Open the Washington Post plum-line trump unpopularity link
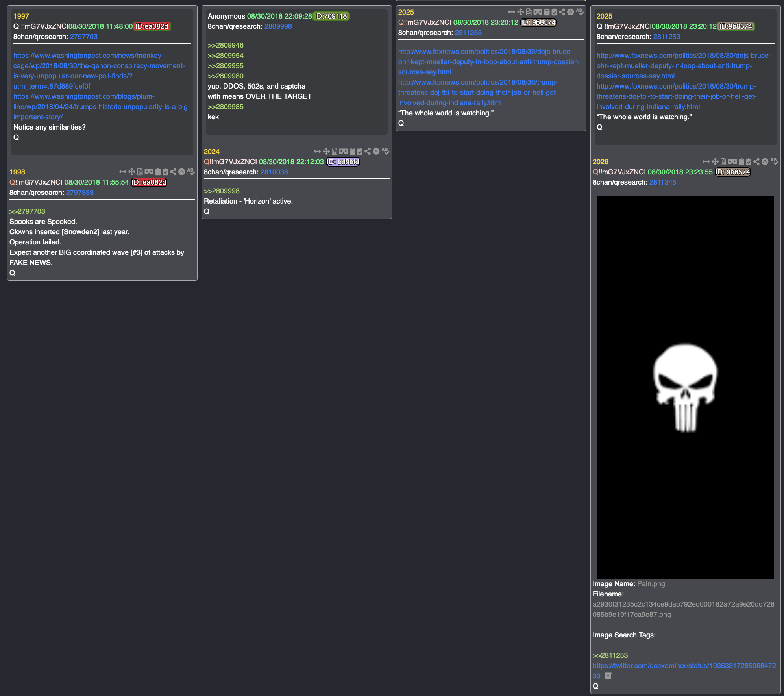784x696 pixels. 102,107
